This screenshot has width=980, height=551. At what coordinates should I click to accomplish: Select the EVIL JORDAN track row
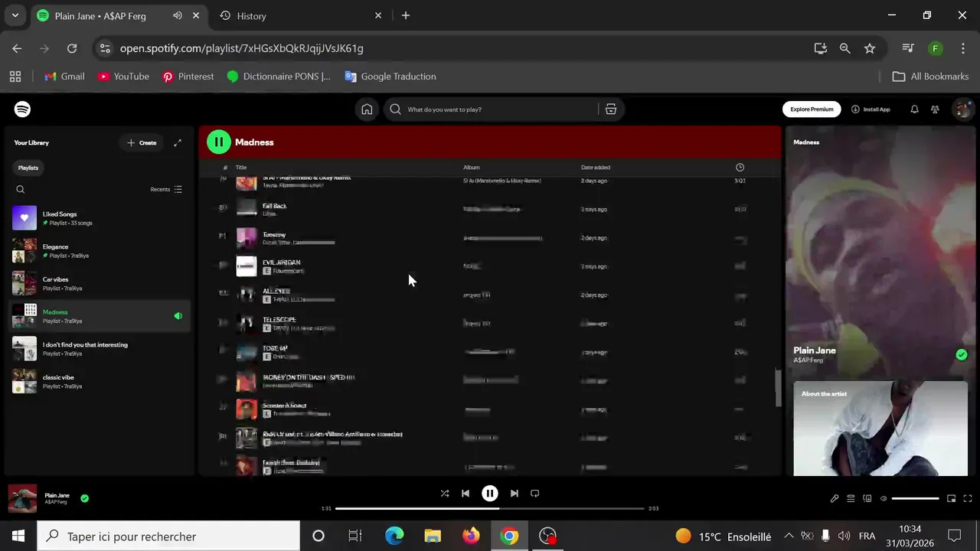[x=488, y=266]
